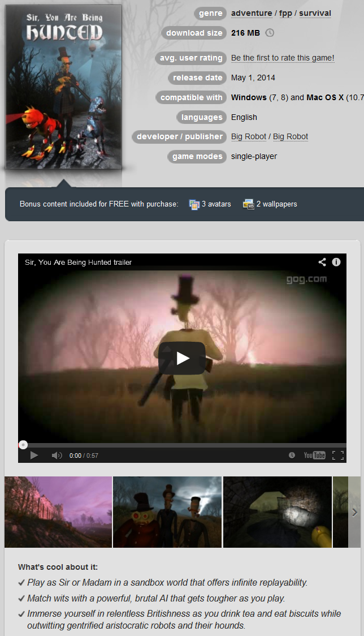Click the avatars bonus content icon
Image resolution: width=364 pixels, height=636 pixels.
(x=194, y=204)
